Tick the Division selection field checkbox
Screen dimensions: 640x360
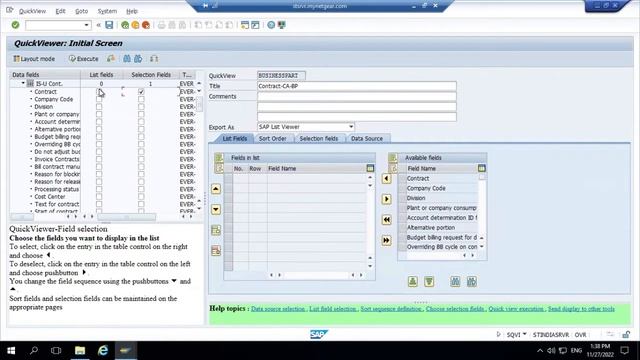pyautogui.click(x=141, y=107)
